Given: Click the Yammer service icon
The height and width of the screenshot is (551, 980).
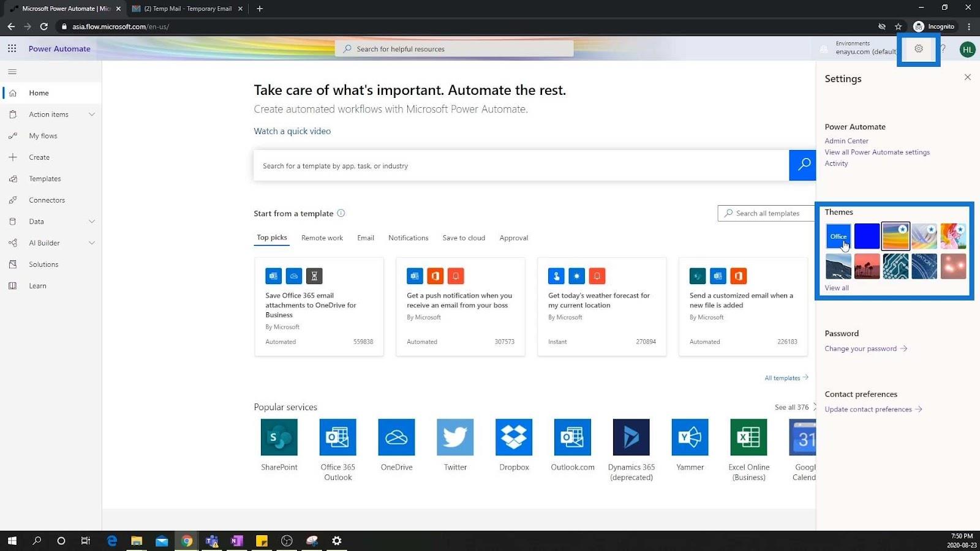Looking at the screenshot, I should pos(690,437).
